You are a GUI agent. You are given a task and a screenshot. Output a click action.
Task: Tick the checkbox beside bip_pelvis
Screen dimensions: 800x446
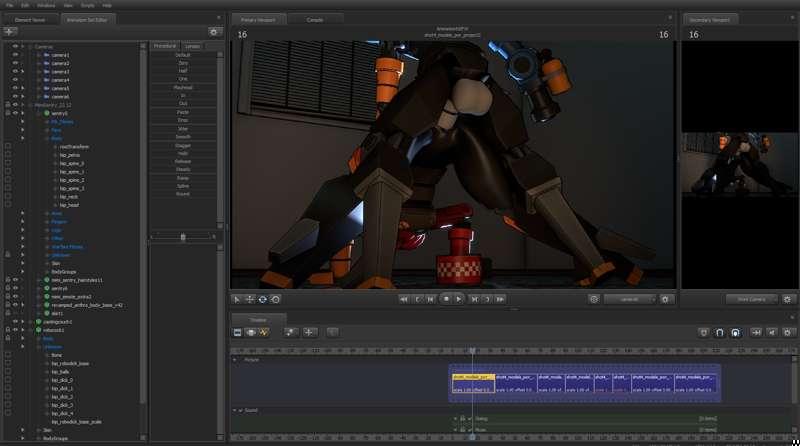[8, 155]
